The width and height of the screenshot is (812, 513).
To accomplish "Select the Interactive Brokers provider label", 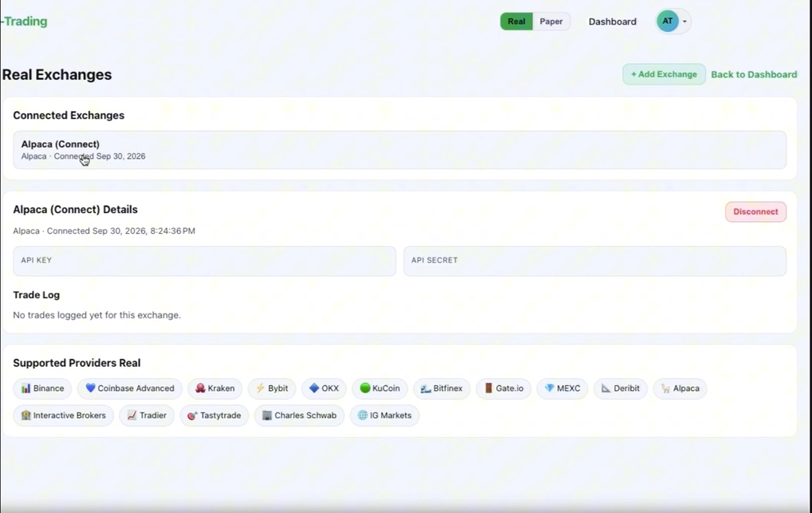I will [x=69, y=415].
